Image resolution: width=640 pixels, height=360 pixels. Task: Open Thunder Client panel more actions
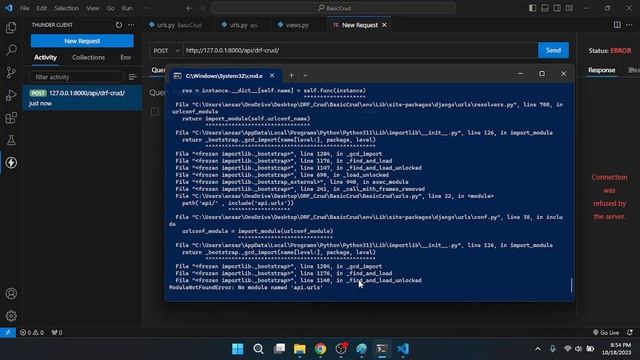131,25
